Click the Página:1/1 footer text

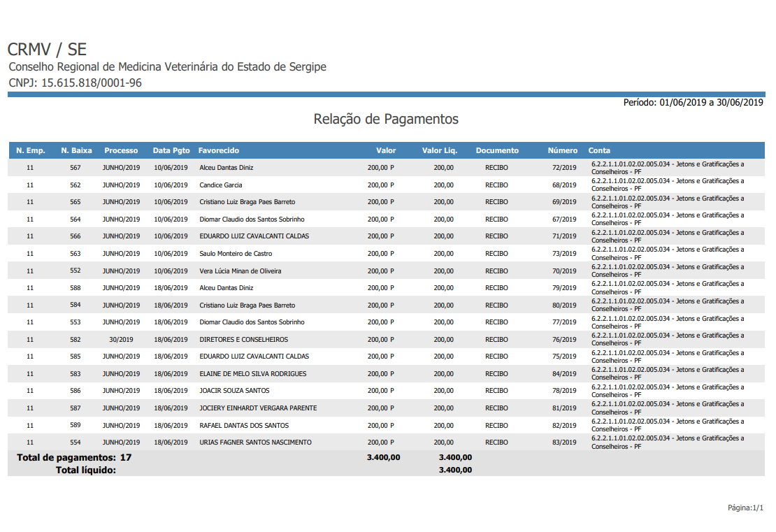(x=745, y=508)
